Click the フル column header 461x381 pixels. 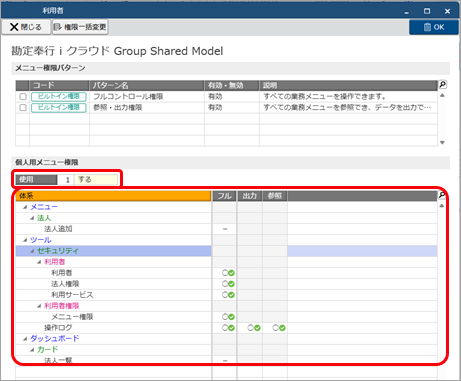(x=224, y=196)
